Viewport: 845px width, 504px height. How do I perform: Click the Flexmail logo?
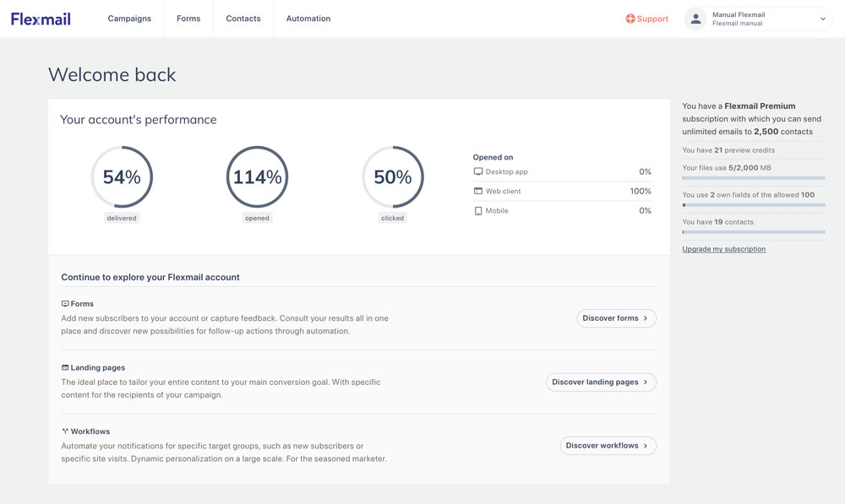[41, 19]
